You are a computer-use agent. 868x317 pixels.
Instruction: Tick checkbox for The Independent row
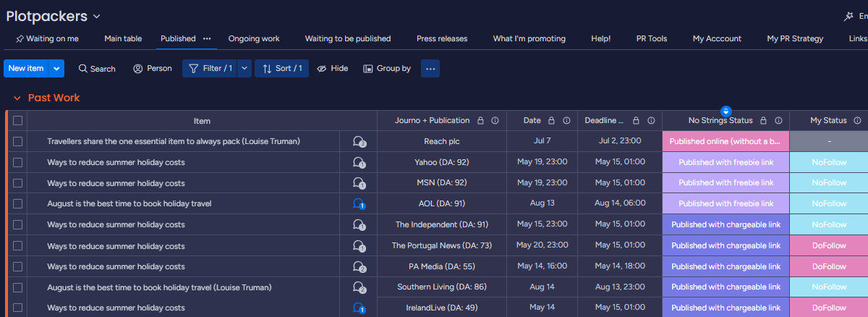[18, 225]
